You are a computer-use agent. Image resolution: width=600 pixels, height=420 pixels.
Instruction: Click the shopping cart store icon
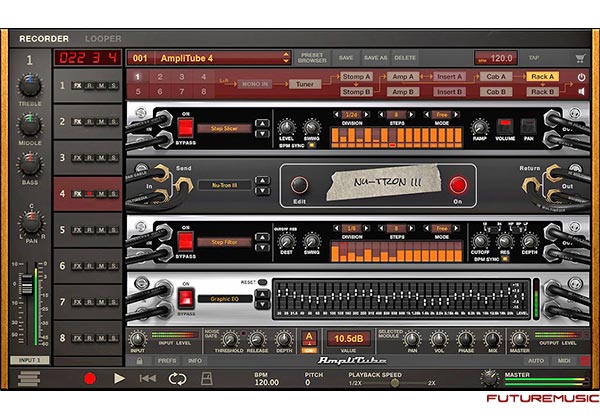click(x=580, y=59)
